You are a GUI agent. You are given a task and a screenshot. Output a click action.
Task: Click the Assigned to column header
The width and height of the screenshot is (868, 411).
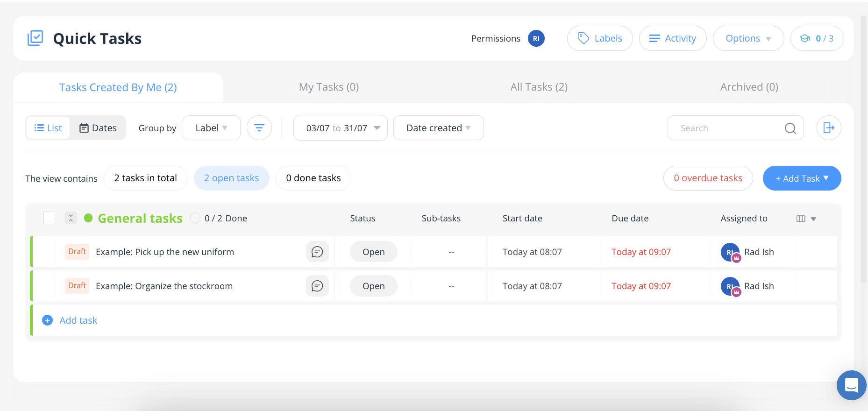744,218
